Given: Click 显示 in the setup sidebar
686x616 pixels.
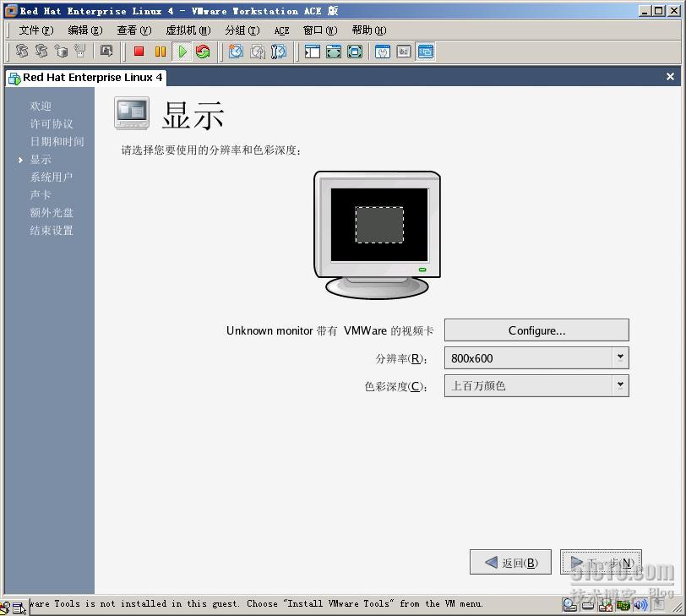Looking at the screenshot, I should coord(41,160).
